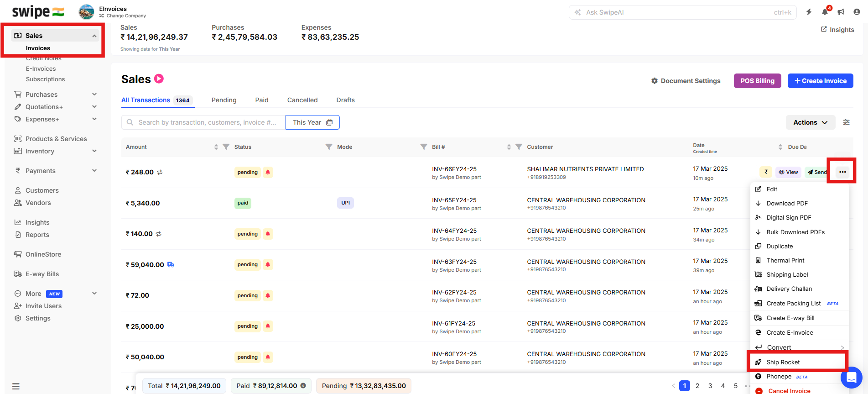Click the rupee payment icon for INV-66FY24-25
This screenshot has height=394, width=868.
[x=766, y=172]
